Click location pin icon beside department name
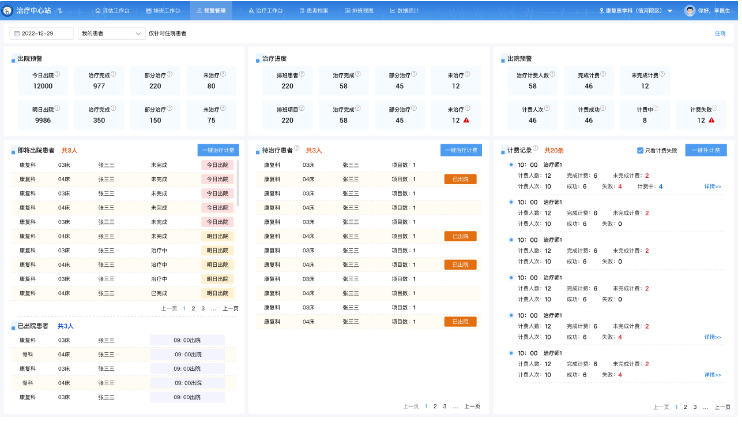Viewport: 742px width, 426px height. (x=601, y=10)
